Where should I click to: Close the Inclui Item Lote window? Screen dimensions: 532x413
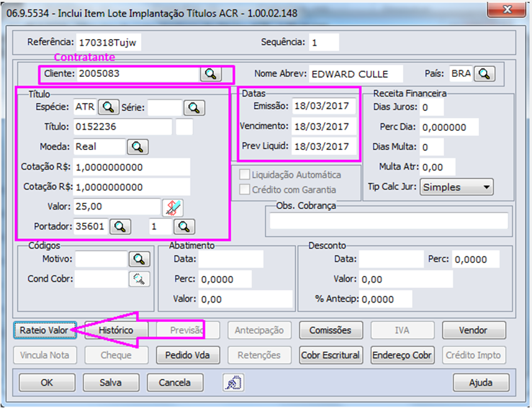[x=507, y=10]
